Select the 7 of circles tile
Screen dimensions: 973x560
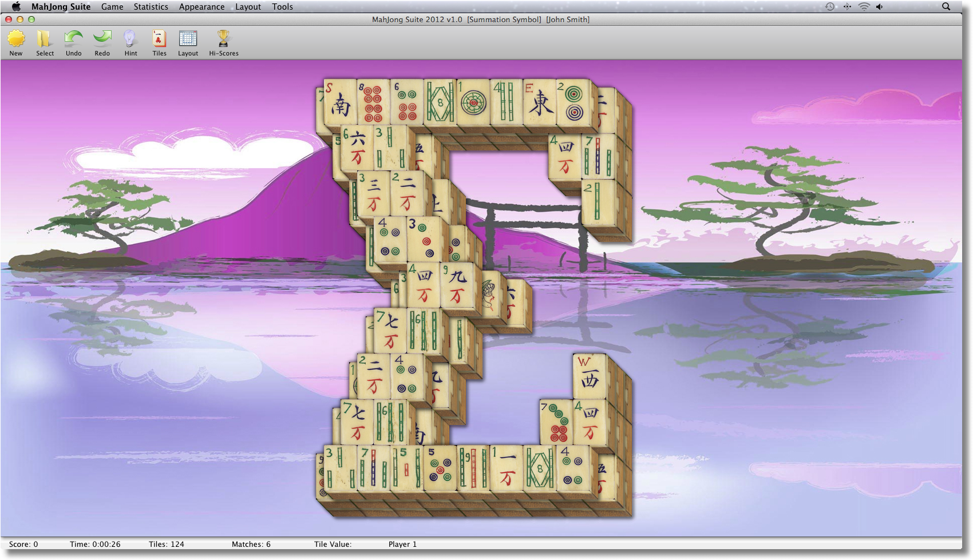coord(556,422)
